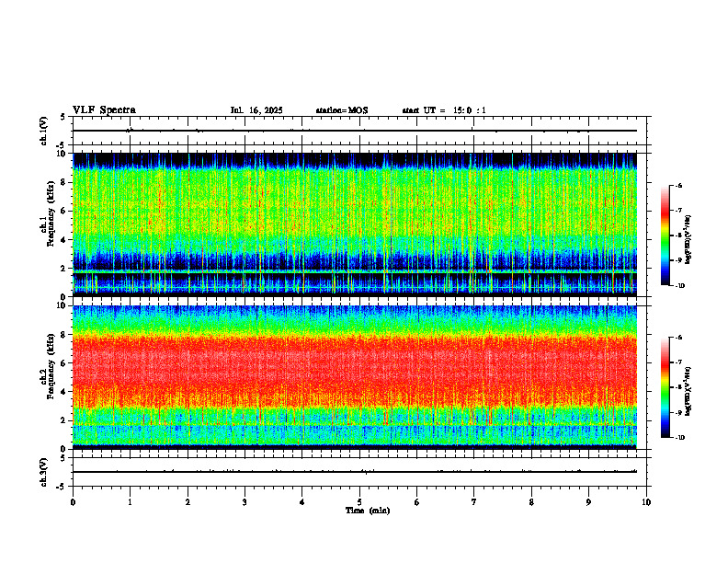Select the "Time (min)" axis title
The height and width of the screenshot is (563, 728).
368,511
